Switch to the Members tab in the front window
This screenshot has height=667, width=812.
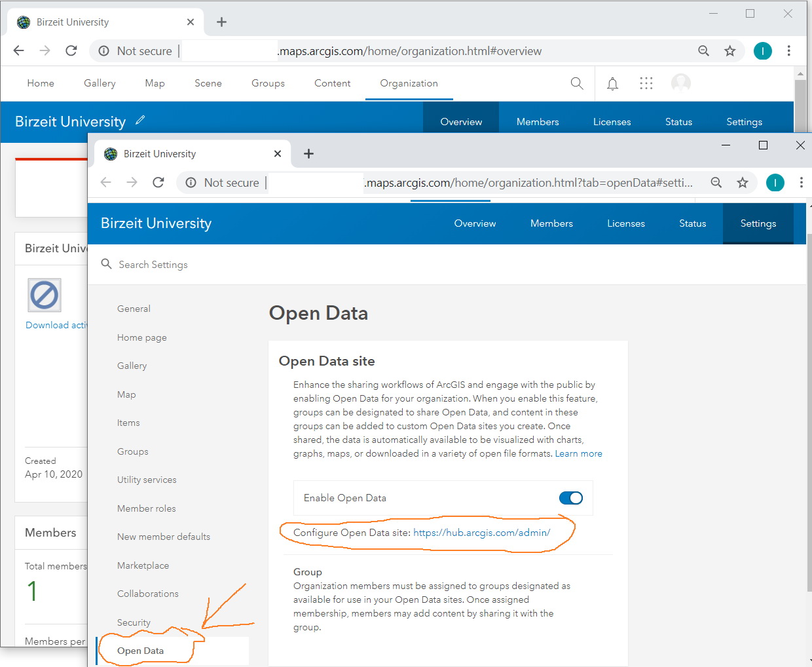(x=551, y=223)
